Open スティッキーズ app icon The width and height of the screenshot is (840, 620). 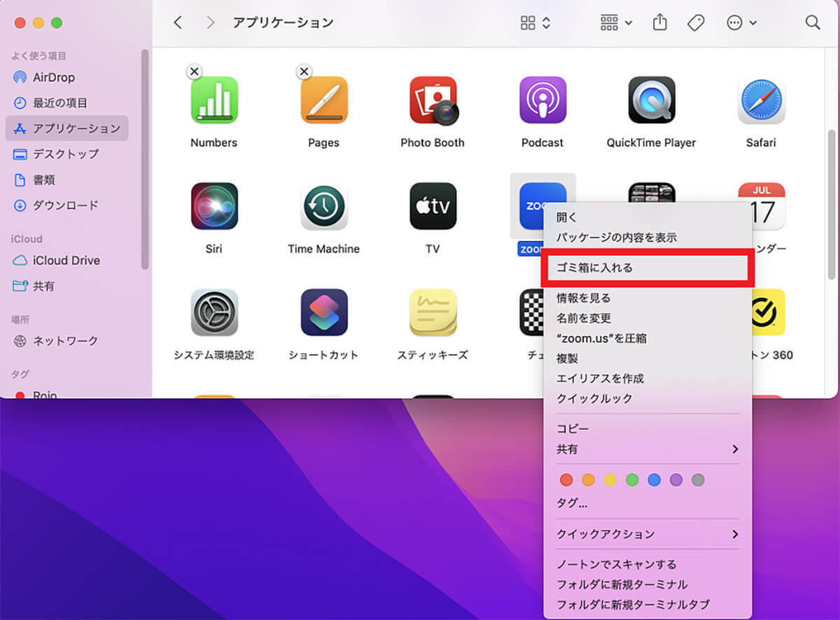tap(433, 312)
